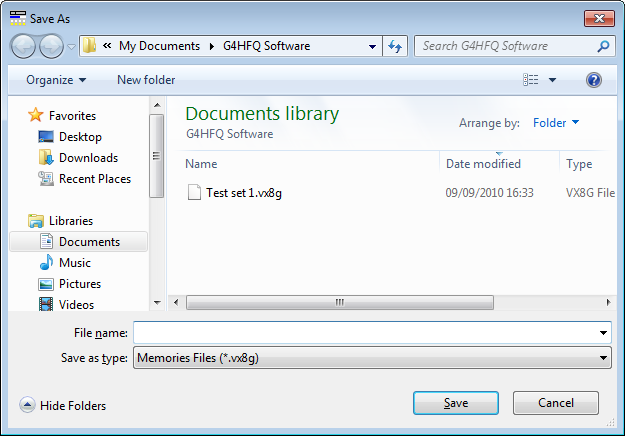Open the File name dropdown arrow
625x436 pixels.
coord(603,333)
